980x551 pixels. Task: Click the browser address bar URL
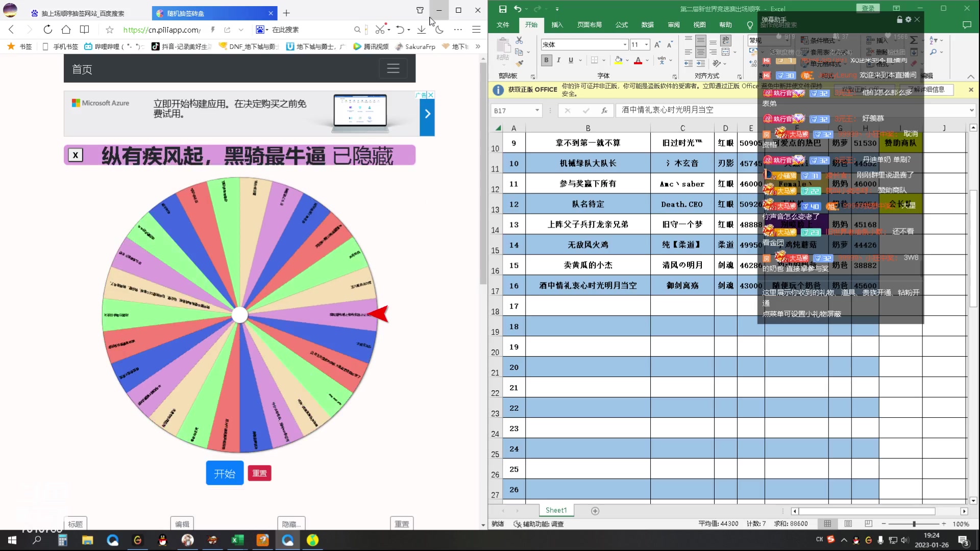(162, 30)
